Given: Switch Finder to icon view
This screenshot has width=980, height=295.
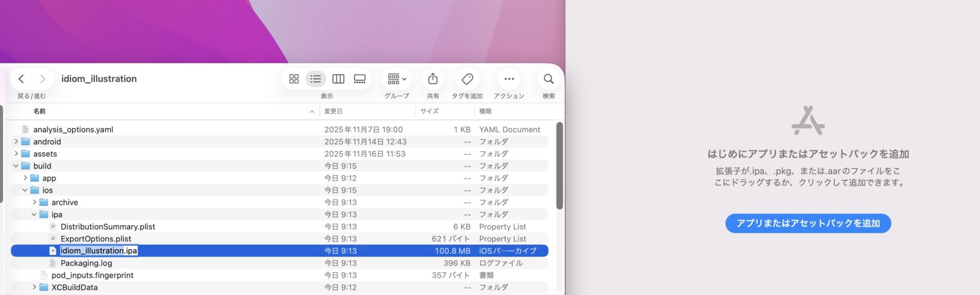Looking at the screenshot, I should (294, 79).
